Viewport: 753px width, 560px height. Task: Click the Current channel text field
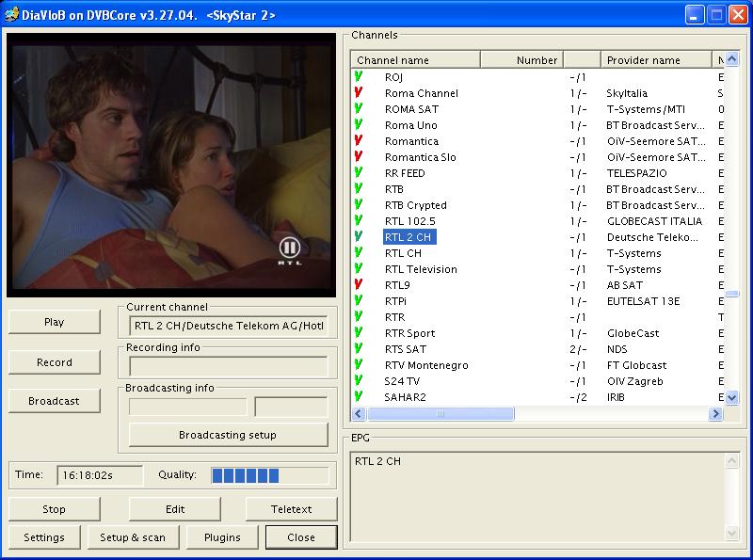pyautogui.click(x=228, y=326)
